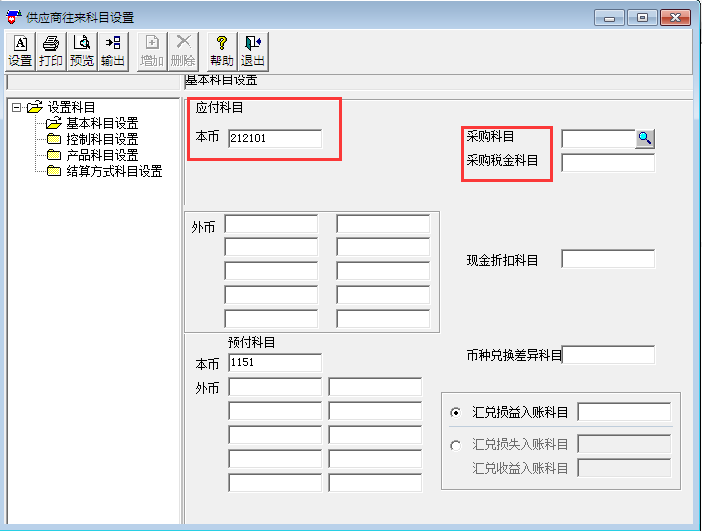Collapse the 设置科目 tree node
Screen dimensions: 702x531
click(16, 107)
